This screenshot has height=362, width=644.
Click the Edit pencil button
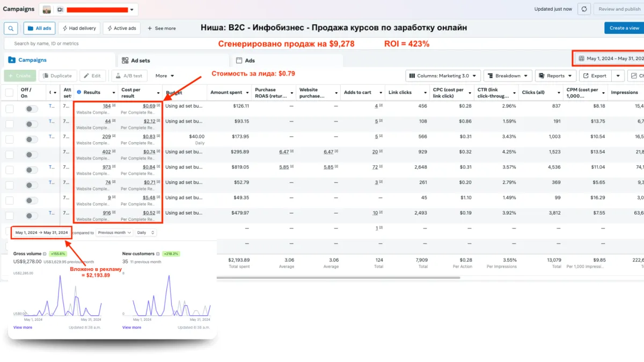pos(92,76)
